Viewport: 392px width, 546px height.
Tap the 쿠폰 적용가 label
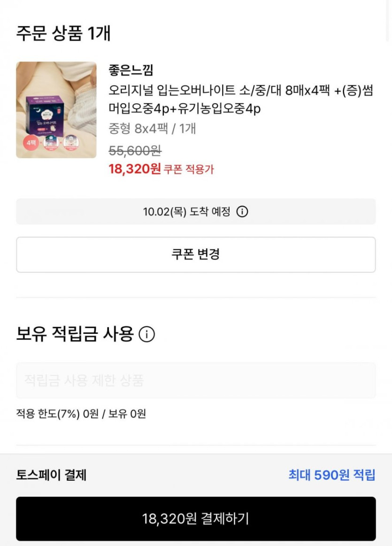pyautogui.click(x=189, y=169)
